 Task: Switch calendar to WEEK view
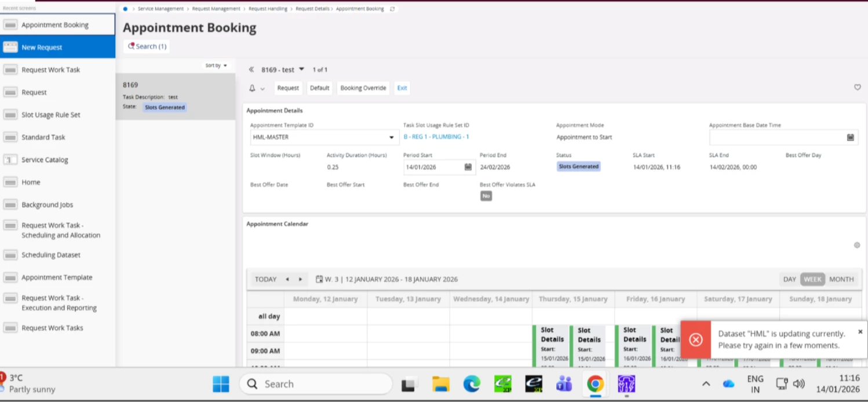tap(812, 279)
